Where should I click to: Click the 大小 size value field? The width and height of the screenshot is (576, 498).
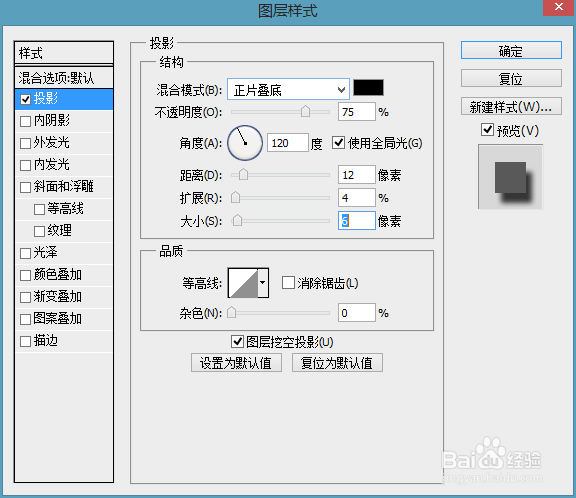[x=357, y=221]
